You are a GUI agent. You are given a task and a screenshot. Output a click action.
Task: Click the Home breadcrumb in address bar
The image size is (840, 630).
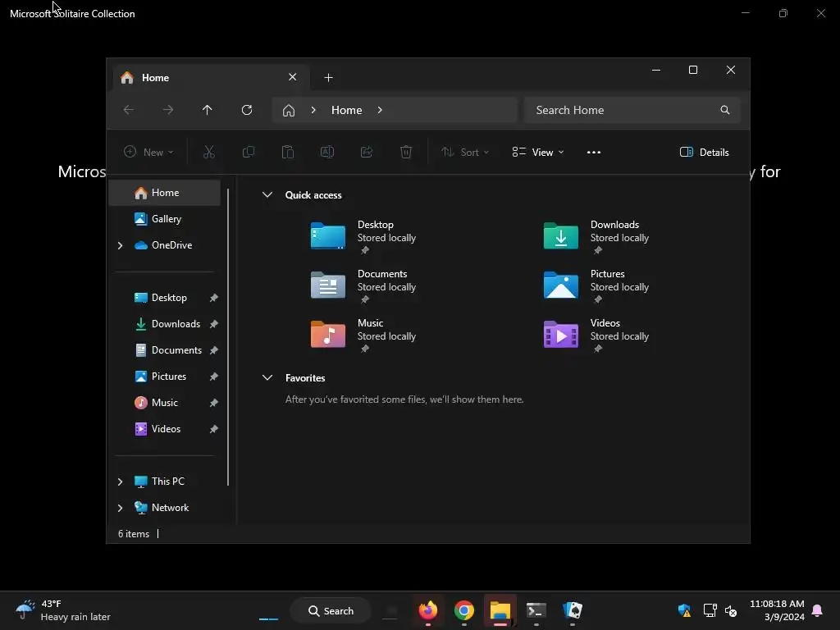(x=347, y=110)
